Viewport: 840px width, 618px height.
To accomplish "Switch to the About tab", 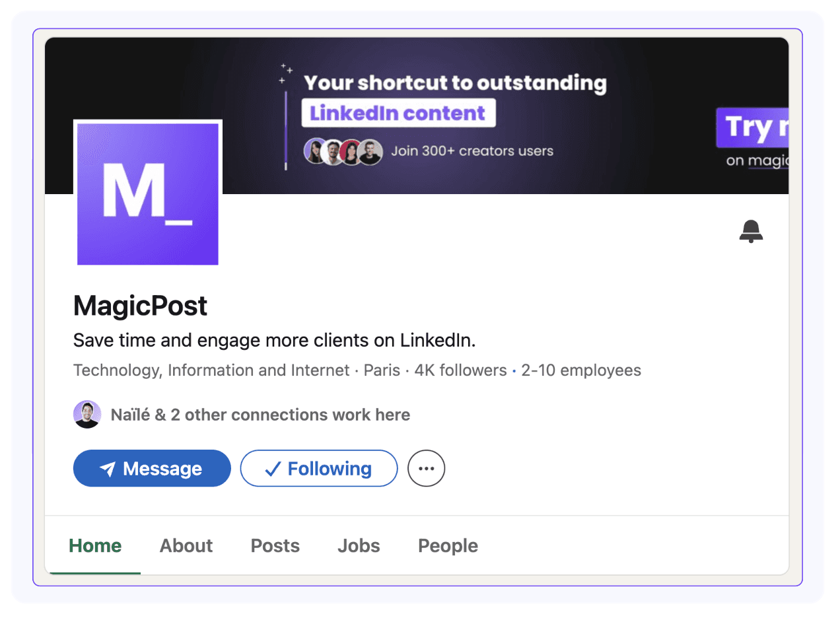I will tap(186, 546).
